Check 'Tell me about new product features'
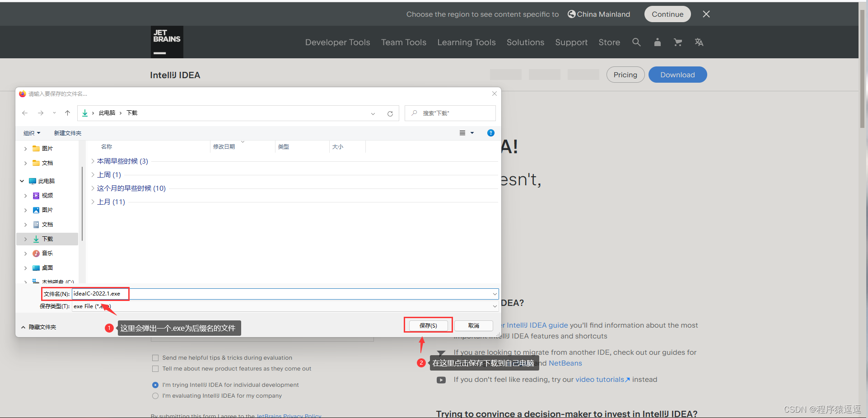 click(x=155, y=369)
